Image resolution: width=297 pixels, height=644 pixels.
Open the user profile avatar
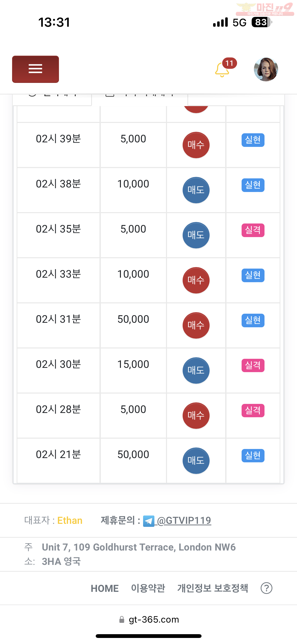coord(266,69)
